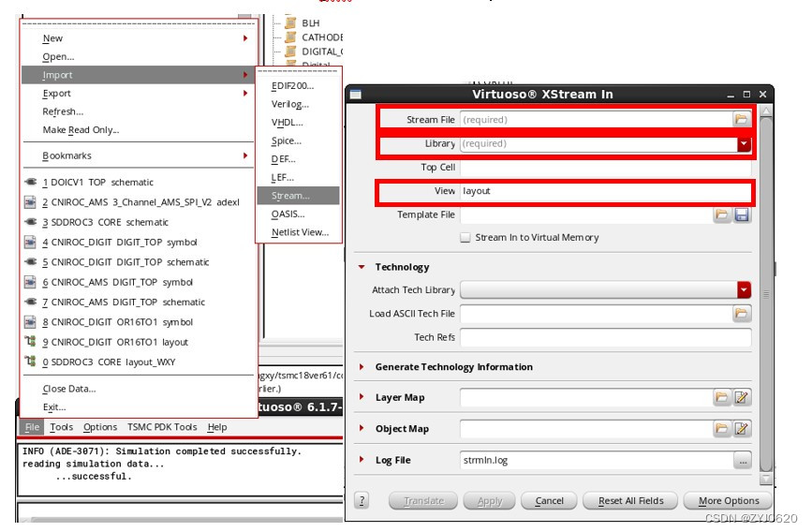Open recent SDDROC3 CORE layout_WXY
This screenshot has width=812, height=532.
click(138, 362)
